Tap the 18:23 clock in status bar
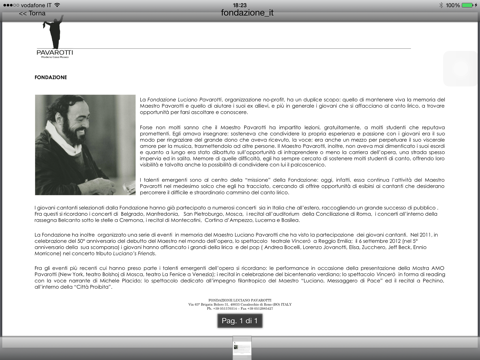 point(240,5)
